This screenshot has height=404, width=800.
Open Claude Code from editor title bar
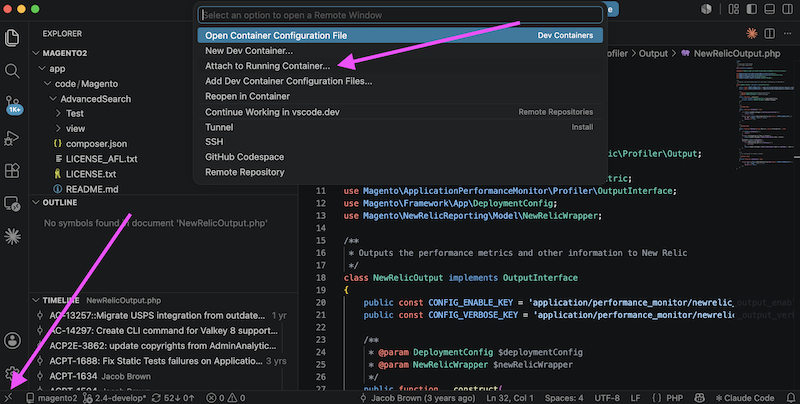coord(752,33)
